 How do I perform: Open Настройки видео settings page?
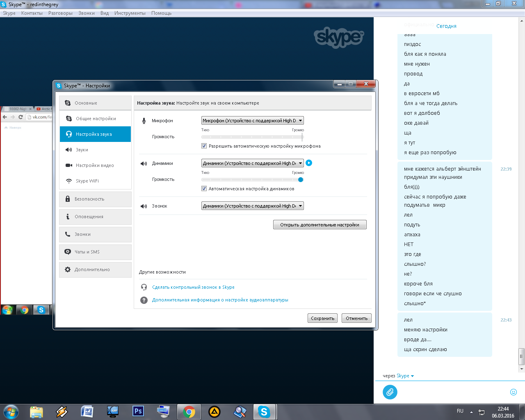[x=95, y=165]
